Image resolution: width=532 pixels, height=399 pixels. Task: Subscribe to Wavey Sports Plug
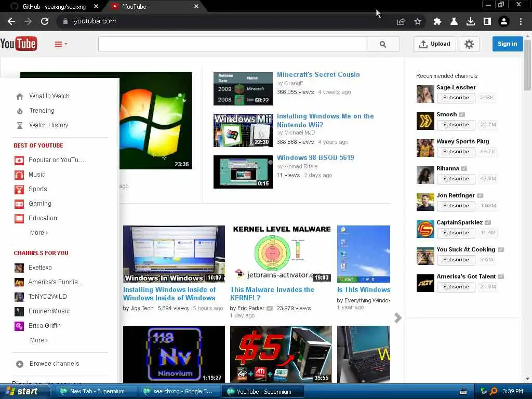click(456, 152)
